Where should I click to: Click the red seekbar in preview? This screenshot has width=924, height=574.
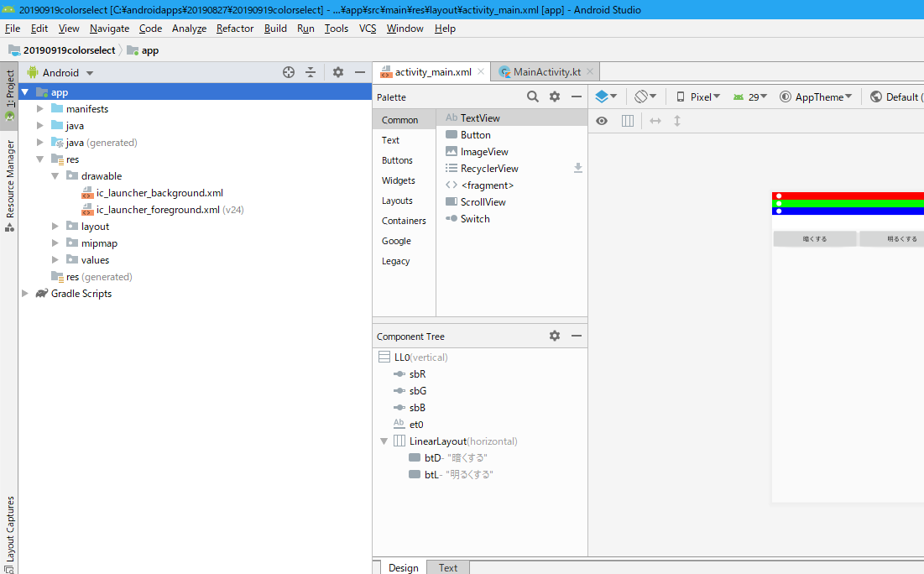coord(848,196)
